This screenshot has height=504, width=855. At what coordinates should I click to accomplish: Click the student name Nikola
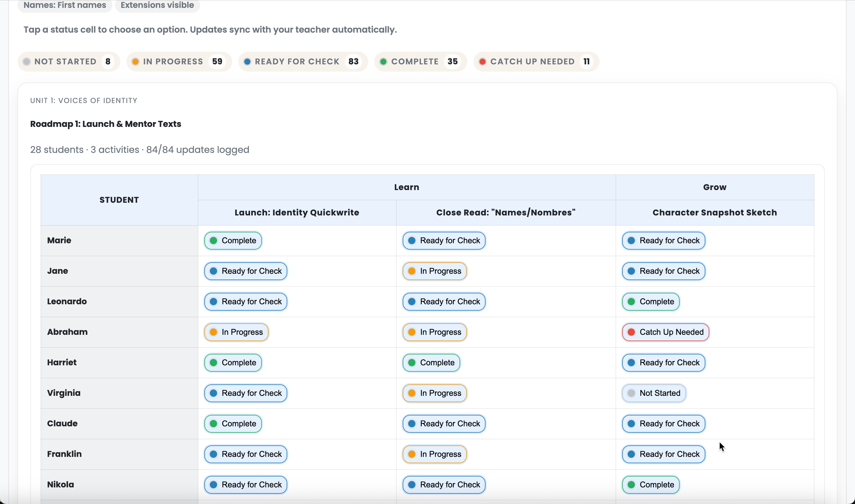click(x=60, y=485)
